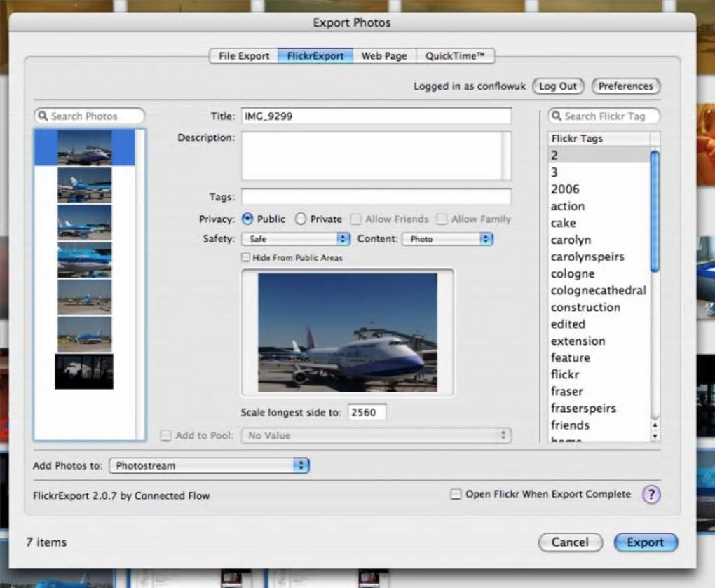
Task: Switch to the QuickTime tab
Action: [x=455, y=56]
